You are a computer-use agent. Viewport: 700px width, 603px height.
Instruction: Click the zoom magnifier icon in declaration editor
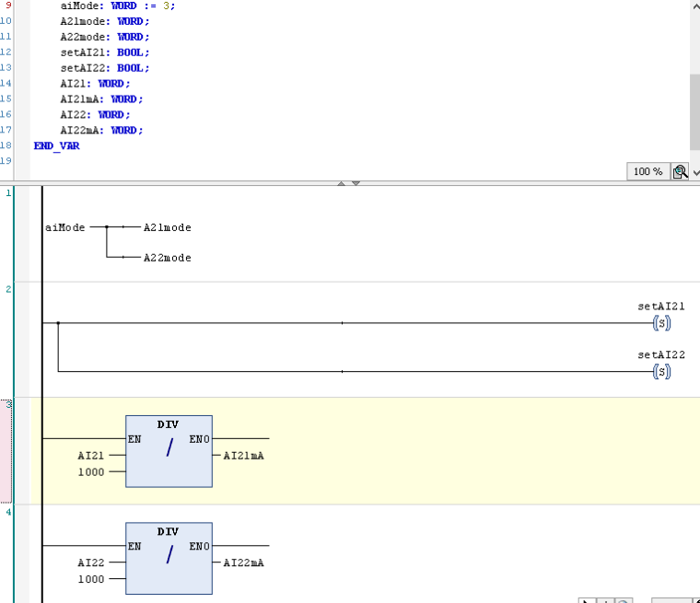[x=680, y=172]
